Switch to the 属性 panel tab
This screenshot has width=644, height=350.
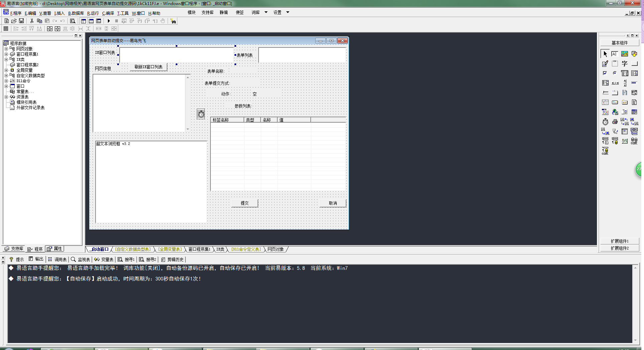[55, 249]
